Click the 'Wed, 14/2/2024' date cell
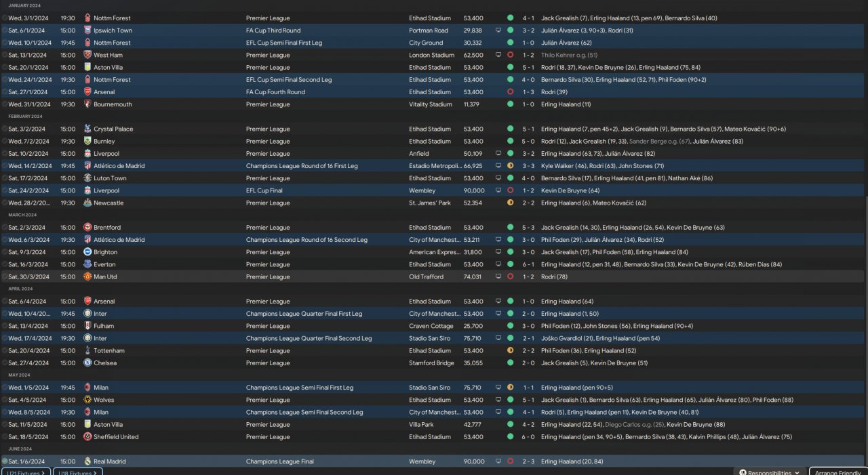The image size is (868, 475). coord(30,166)
